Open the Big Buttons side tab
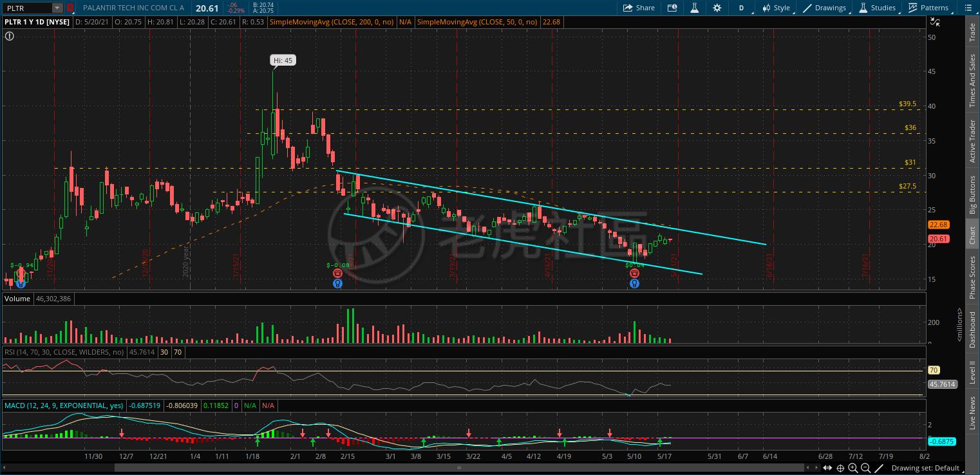Viewport: 980px width, 475px height. tap(972, 195)
